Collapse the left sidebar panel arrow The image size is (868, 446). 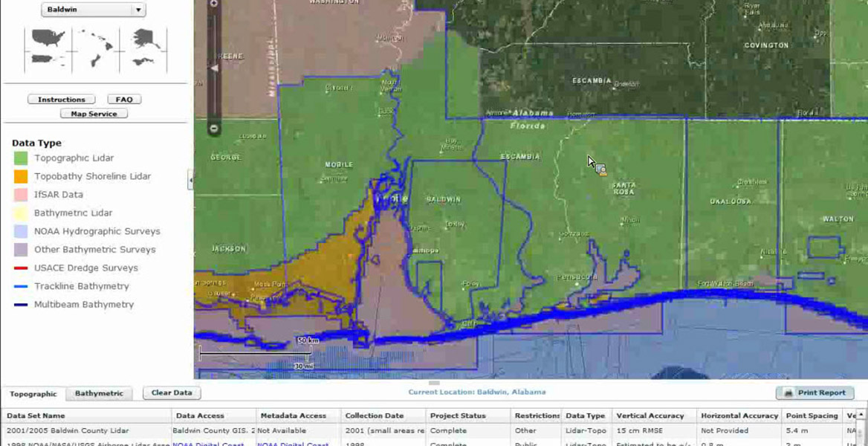[x=190, y=180]
